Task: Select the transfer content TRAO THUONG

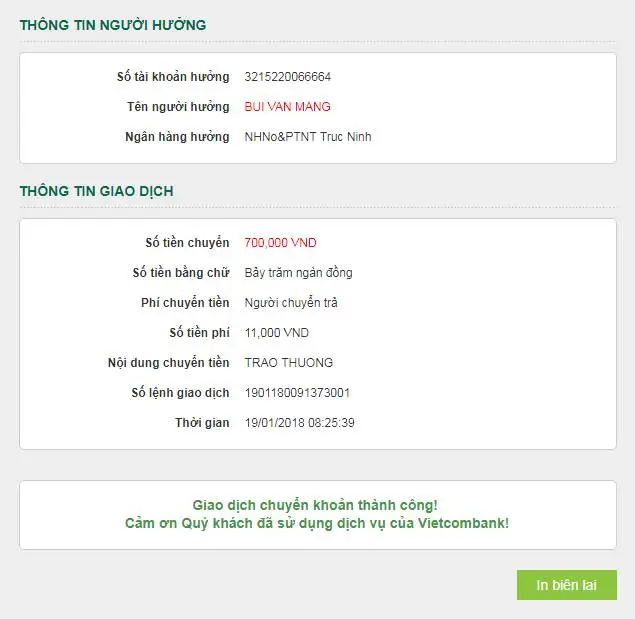Action: coord(289,363)
